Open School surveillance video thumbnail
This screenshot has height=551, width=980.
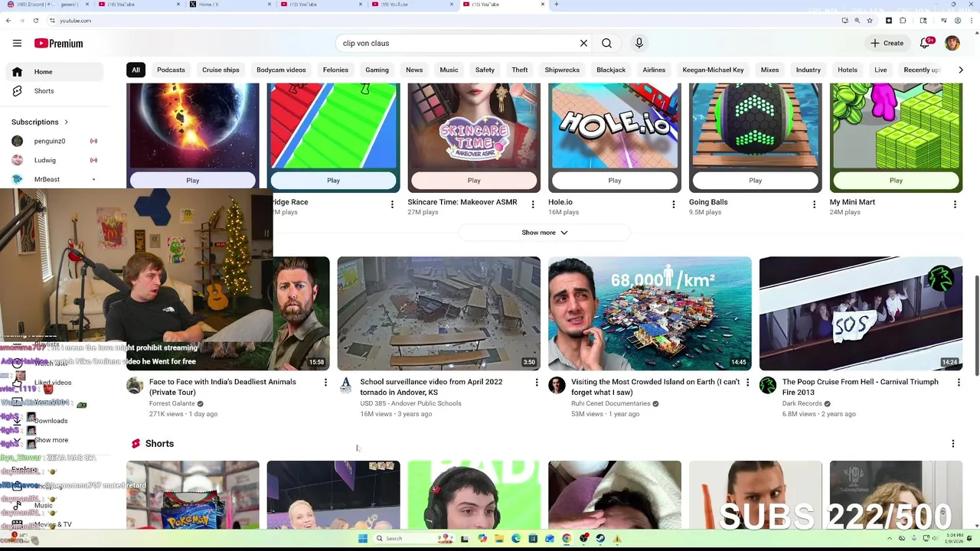[x=439, y=314]
